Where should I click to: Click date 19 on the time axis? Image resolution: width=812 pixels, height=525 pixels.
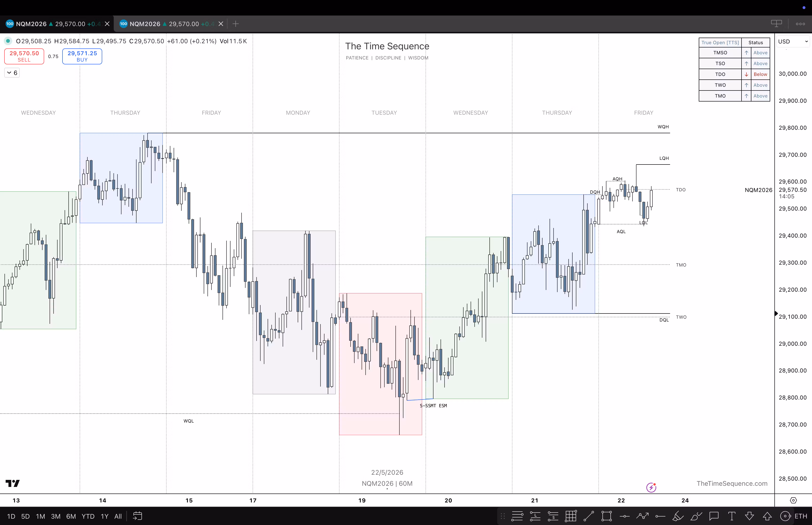pyautogui.click(x=362, y=500)
